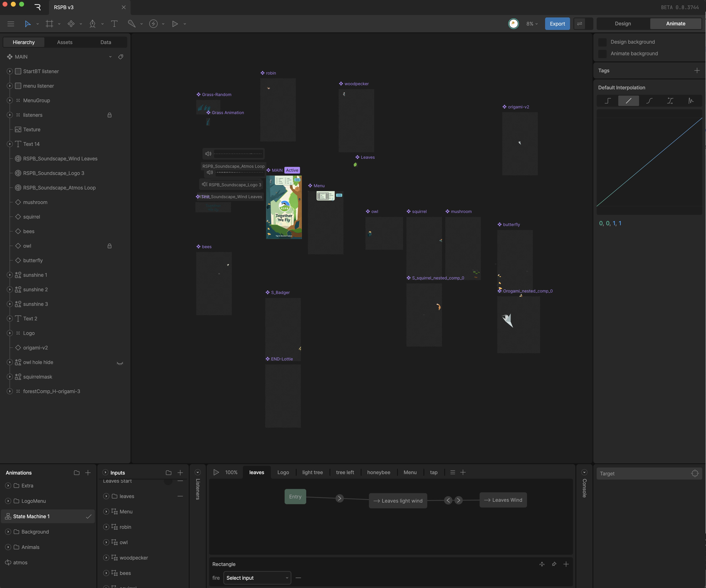Select the Pen tool in toolbar
The width and height of the screenshot is (706, 588).
point(93,24)
